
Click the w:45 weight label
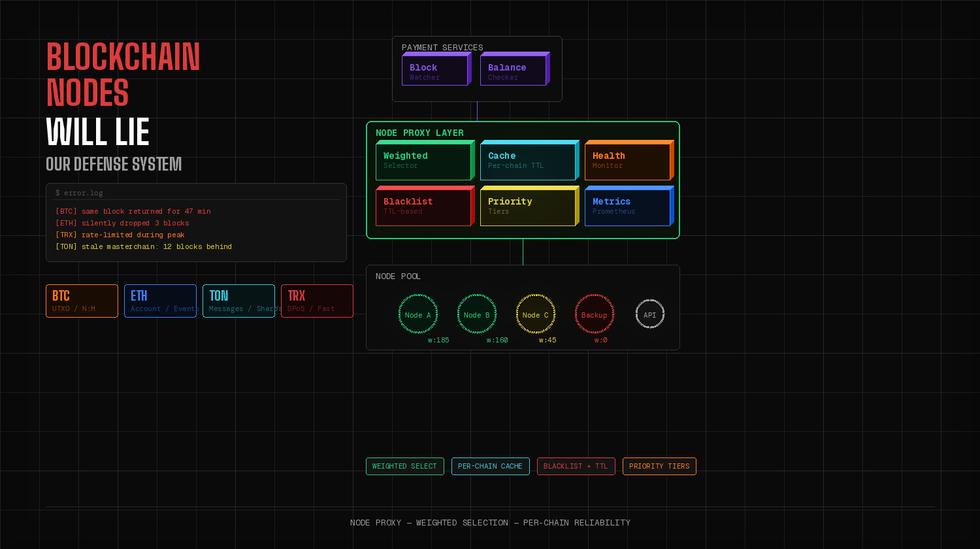click(x=547, y=340)
